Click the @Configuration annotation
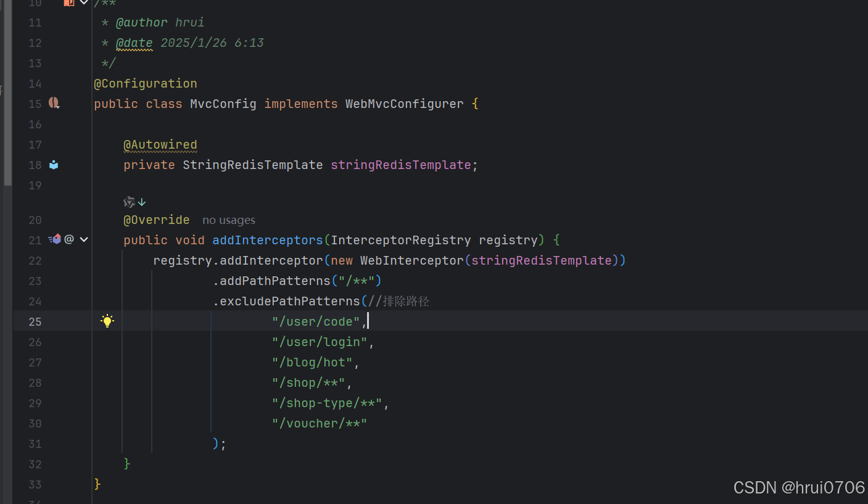Viewport: 868px width, 504px height. pos(146,83)
